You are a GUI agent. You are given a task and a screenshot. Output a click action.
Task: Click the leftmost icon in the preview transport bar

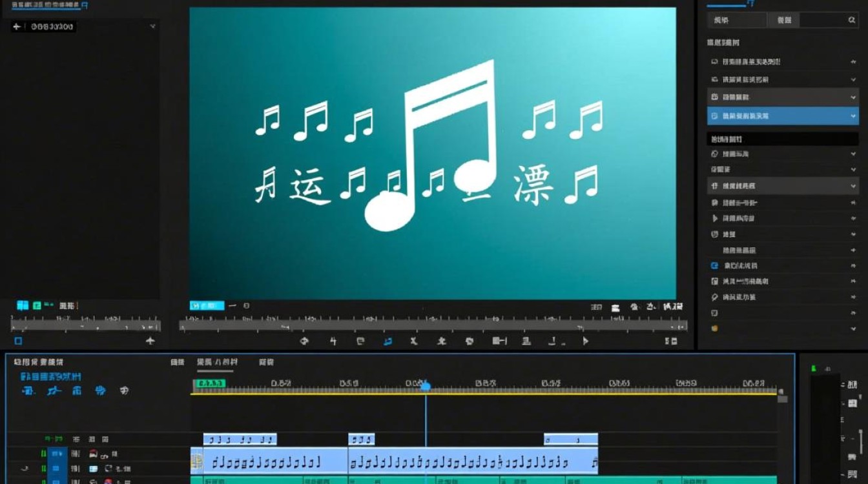[x=305, y=341]
